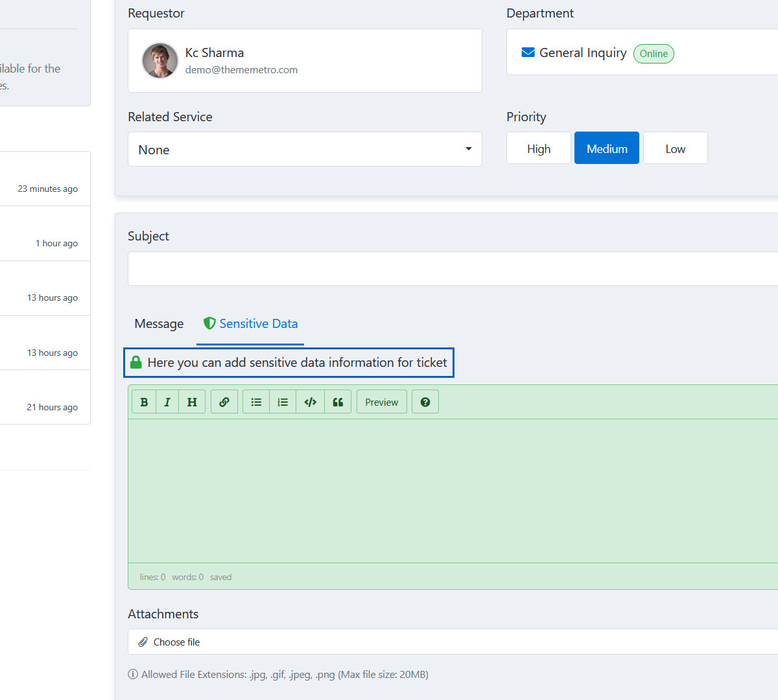778x700 pixels.
Task: Toggle bold formatting in the editor
Action: tap(144, 402)
